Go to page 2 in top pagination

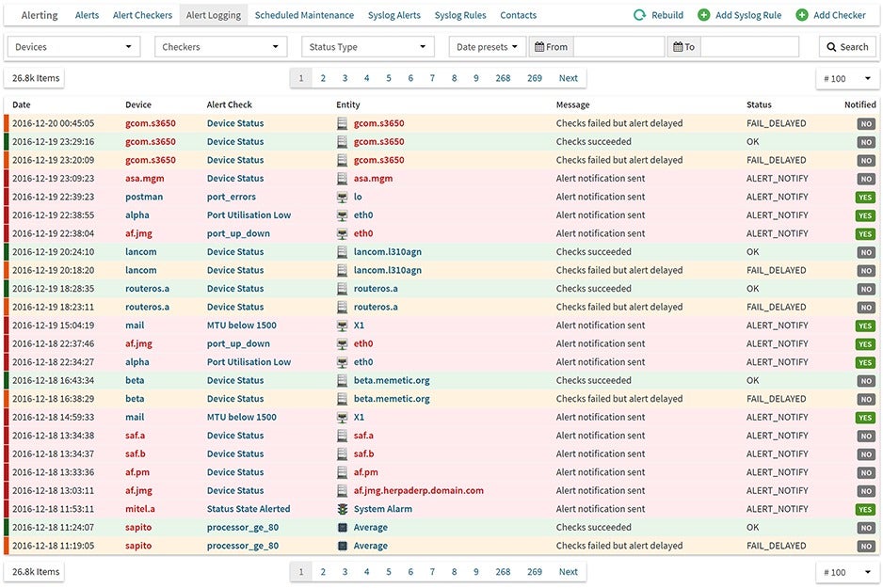pyautogui.click(x=323, y=78)
